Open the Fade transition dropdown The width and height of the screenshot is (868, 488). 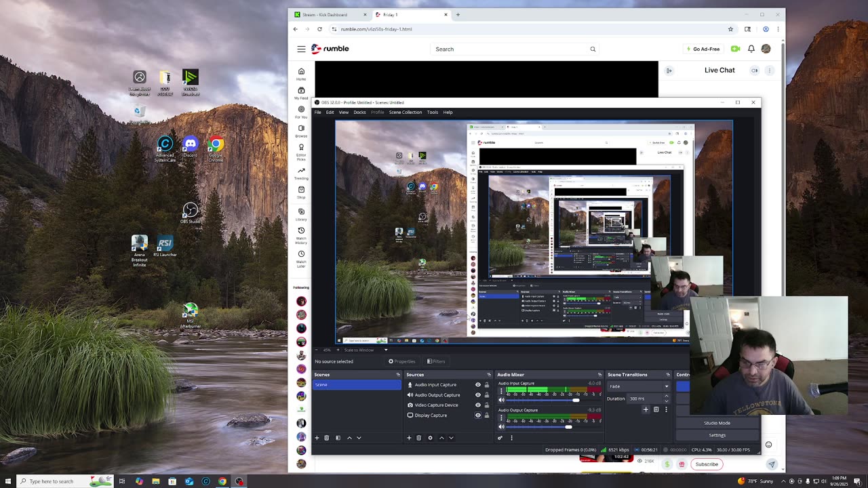click(x=638, y=386)
